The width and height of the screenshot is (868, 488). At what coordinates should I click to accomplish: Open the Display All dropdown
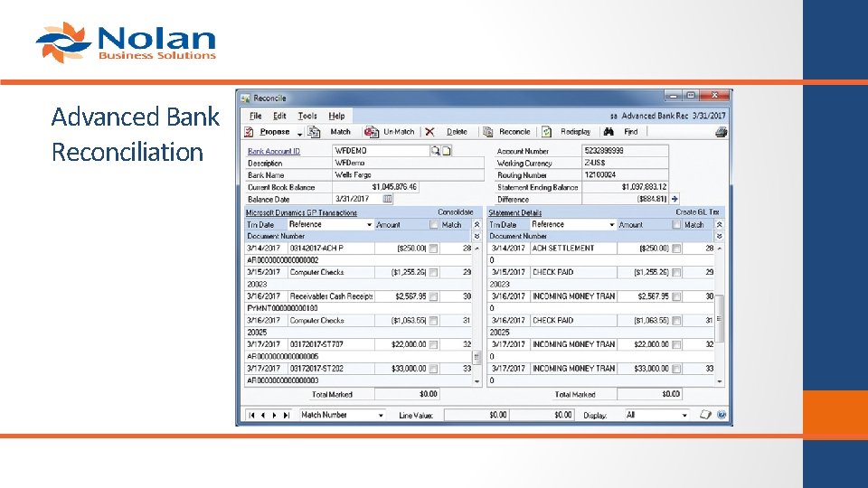pos(684,415)
